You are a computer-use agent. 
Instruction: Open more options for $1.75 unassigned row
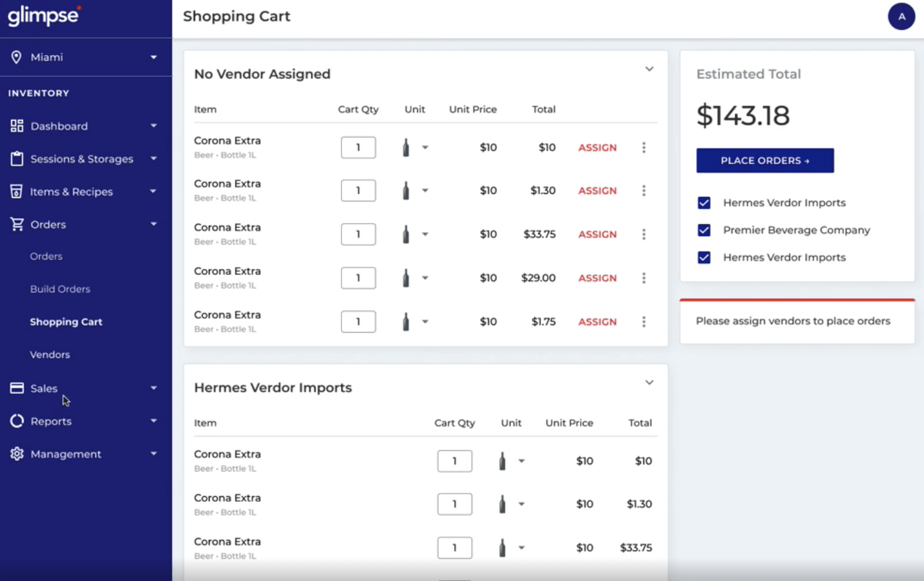(x=644, y=321)
